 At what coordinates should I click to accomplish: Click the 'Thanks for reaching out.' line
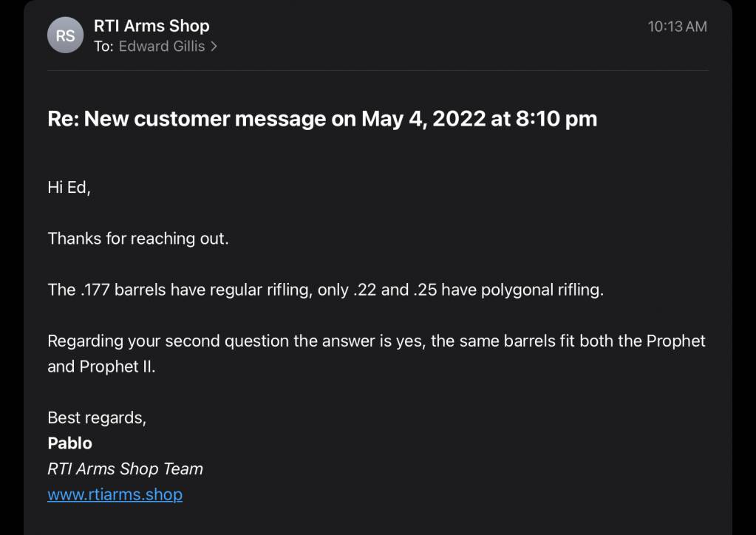[x=138, y=238]
